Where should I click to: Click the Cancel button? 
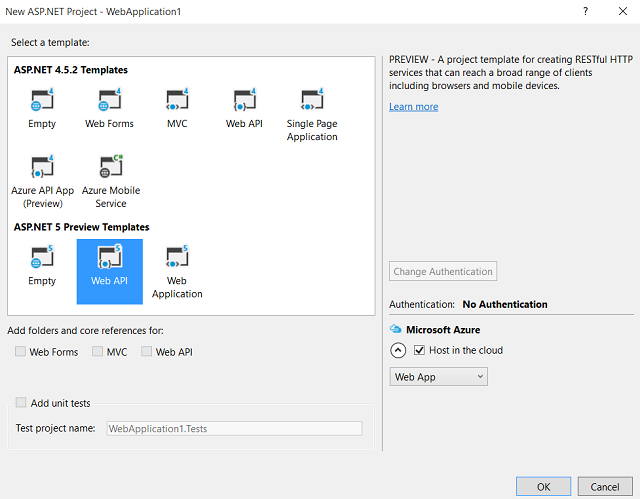point(605,487)
